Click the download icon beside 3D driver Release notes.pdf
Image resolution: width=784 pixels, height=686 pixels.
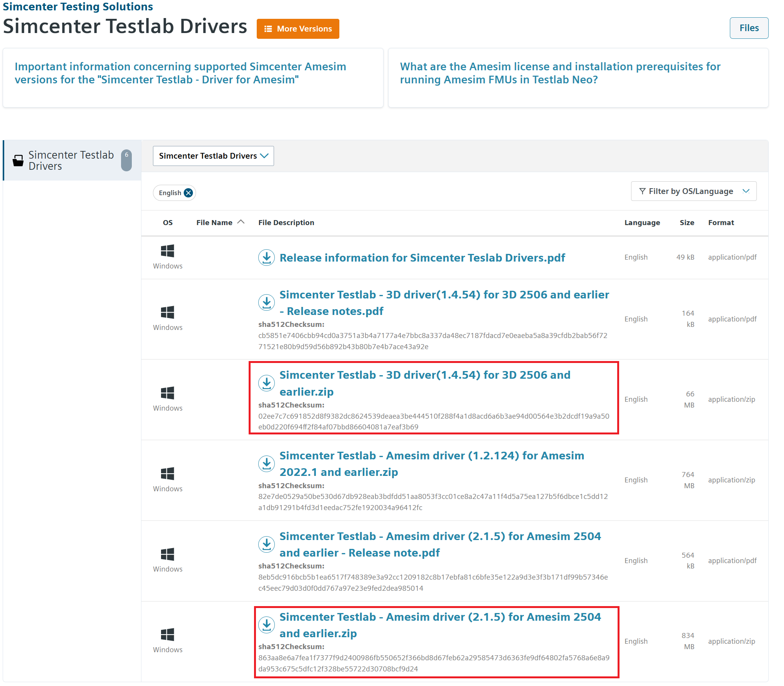pyautogui.click(x=266, y=302)
